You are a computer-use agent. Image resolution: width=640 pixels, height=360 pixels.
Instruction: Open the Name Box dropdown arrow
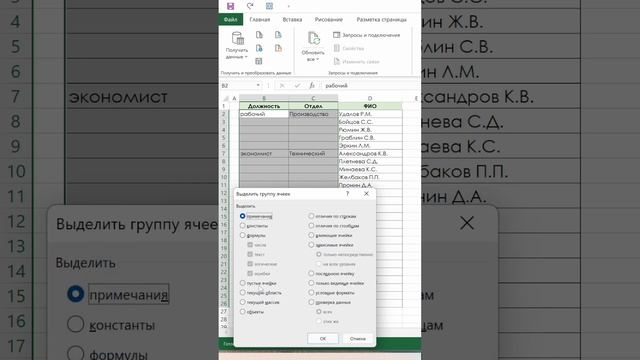coord(258,85)
